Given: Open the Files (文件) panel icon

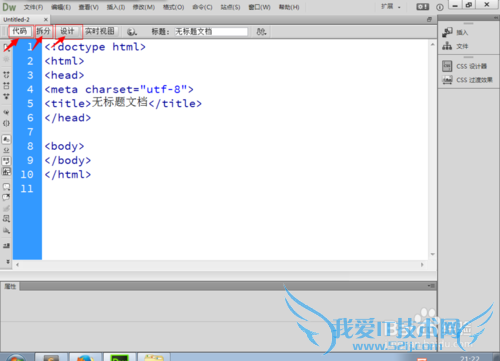Looking at the screenshot, I should tap(447, 46).
